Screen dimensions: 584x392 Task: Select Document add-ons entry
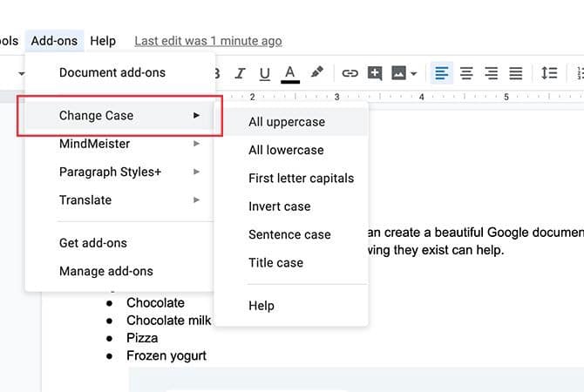pos(120,72)
